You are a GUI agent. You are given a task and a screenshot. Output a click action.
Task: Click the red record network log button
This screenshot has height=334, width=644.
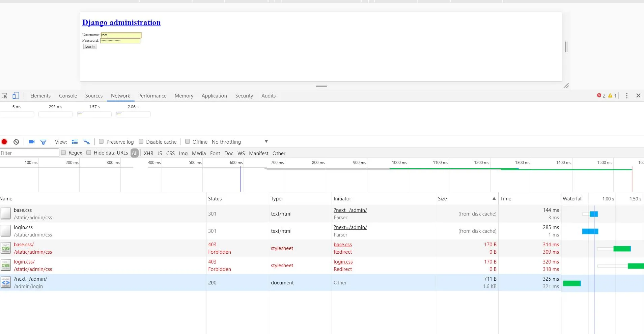pyautogui.click(x=4, y=142)
